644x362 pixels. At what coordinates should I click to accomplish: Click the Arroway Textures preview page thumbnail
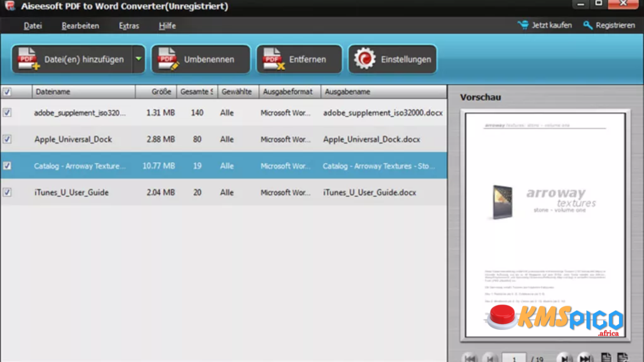(545, 225)
